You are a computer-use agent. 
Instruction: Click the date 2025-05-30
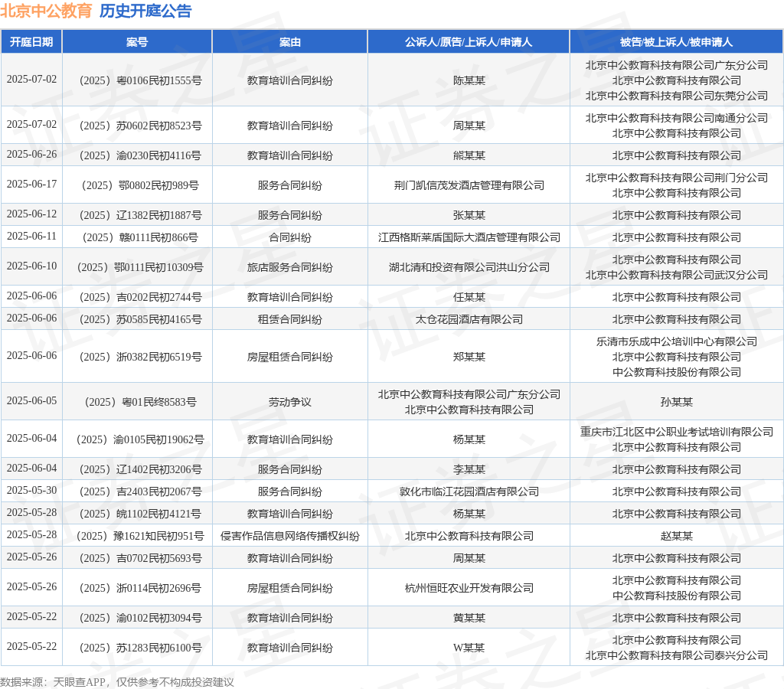click(x=31, y=490)
